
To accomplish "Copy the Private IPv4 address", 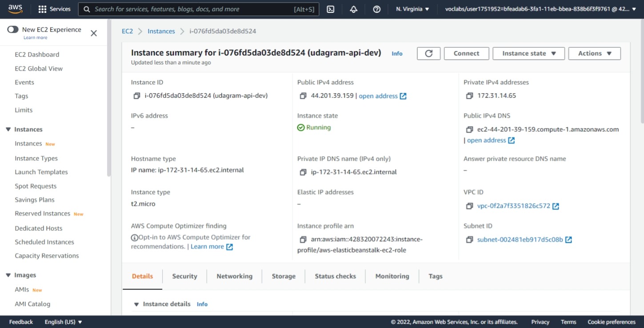I will (470, 95).
